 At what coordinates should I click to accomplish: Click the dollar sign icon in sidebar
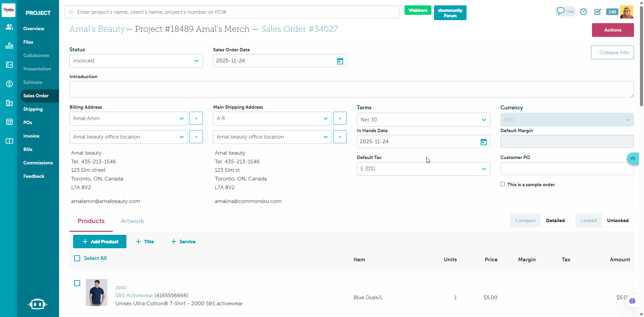[9, 84]
